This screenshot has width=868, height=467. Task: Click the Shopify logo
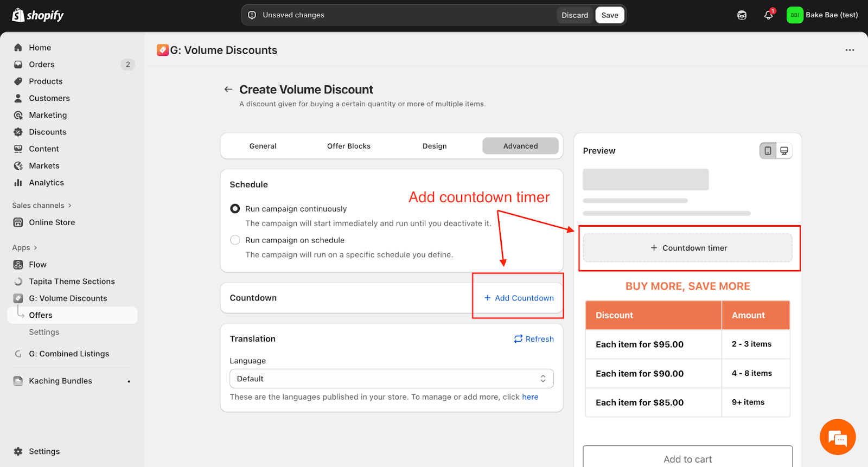(38, 15)
